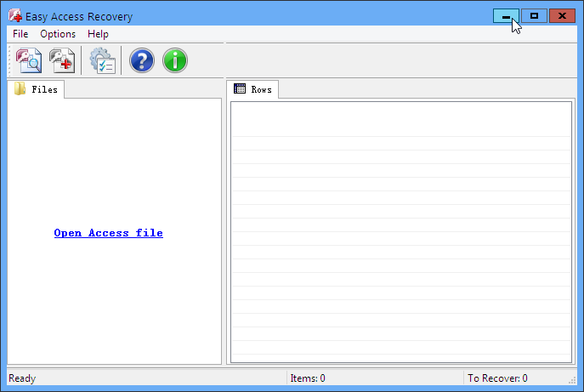
Task: Open the File menu
Action: pyautogui.click(x=20, y=34)
